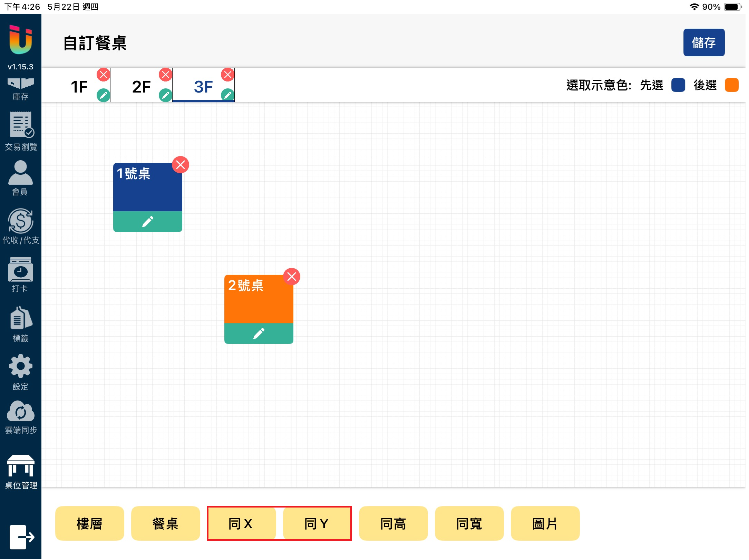Click the blue 先選 color swatch

pyautogui.click(x=678, y=85)
